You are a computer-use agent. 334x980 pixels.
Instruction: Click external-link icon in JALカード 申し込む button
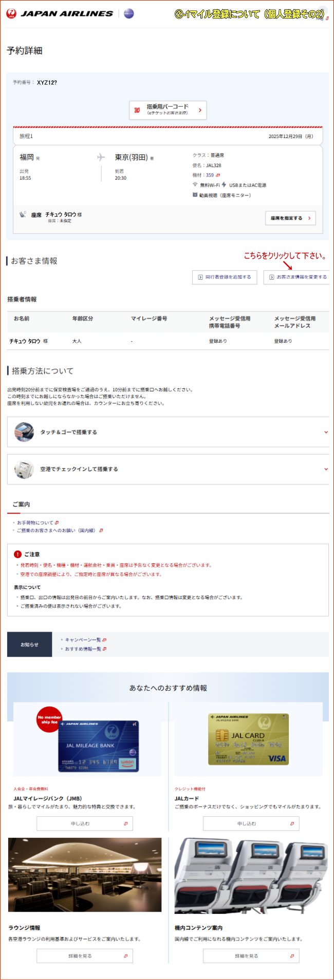292,824
